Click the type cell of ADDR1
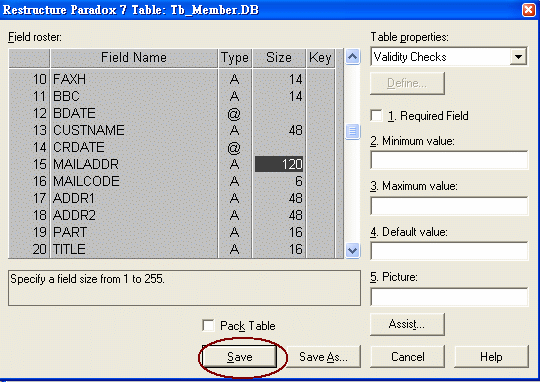This screenshot has height=382, width=540. click(235, 198)
